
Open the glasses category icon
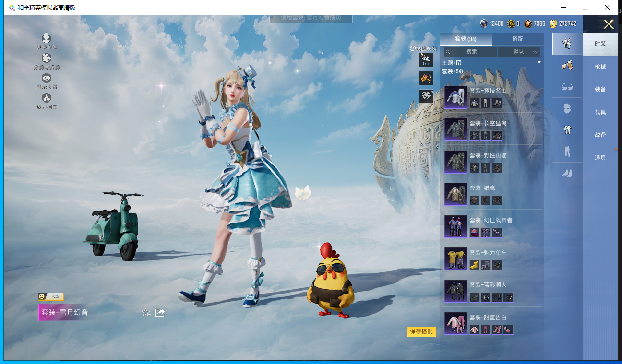(x=567, y=87)
